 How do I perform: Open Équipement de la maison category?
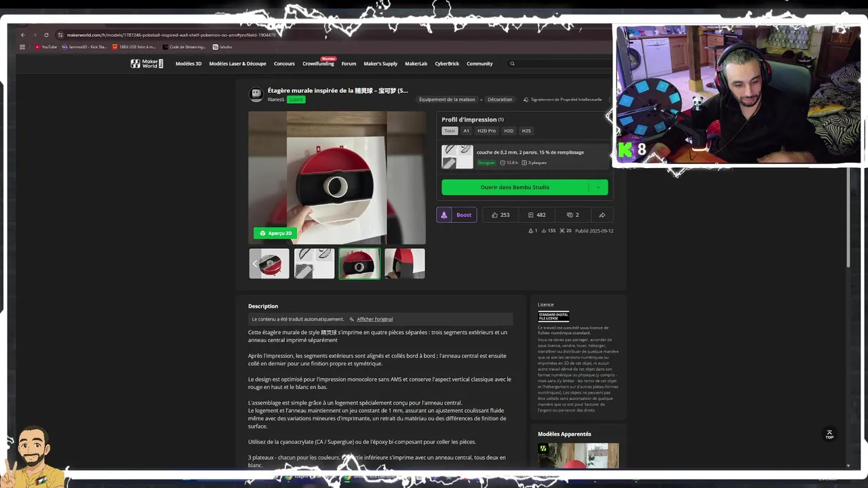point(447,100)
